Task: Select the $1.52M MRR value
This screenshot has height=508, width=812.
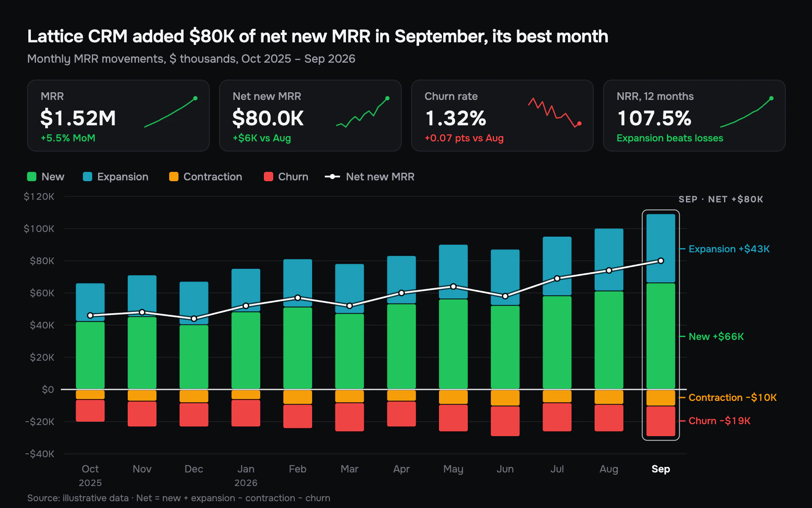Action: (78, 118)
